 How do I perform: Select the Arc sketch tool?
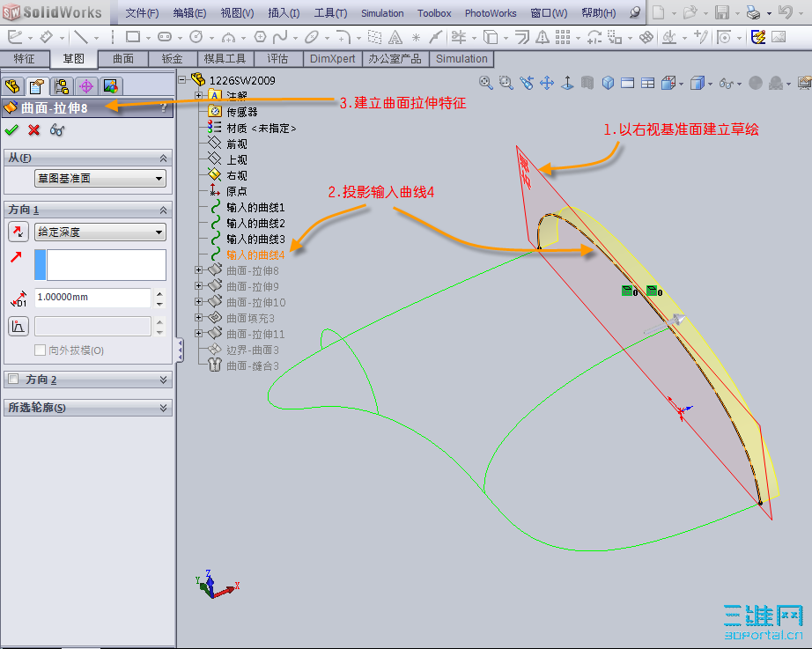(228, 37)
